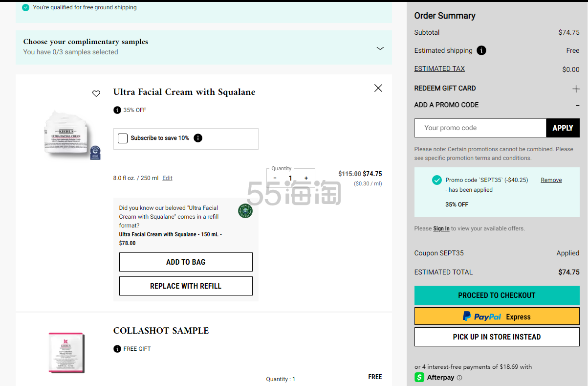This screenshot has width=588, height=386.
Task: Proceed to checkout
Action: coord(497,295)
